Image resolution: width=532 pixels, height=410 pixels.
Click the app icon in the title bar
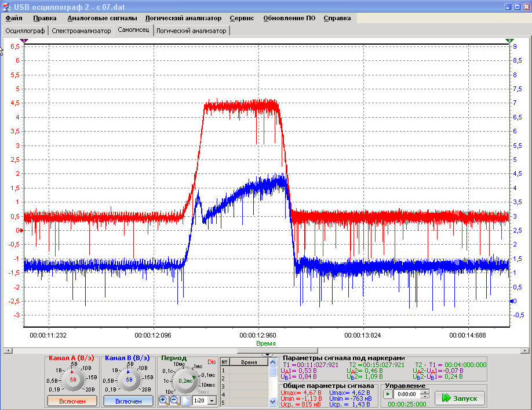point(6,7)
